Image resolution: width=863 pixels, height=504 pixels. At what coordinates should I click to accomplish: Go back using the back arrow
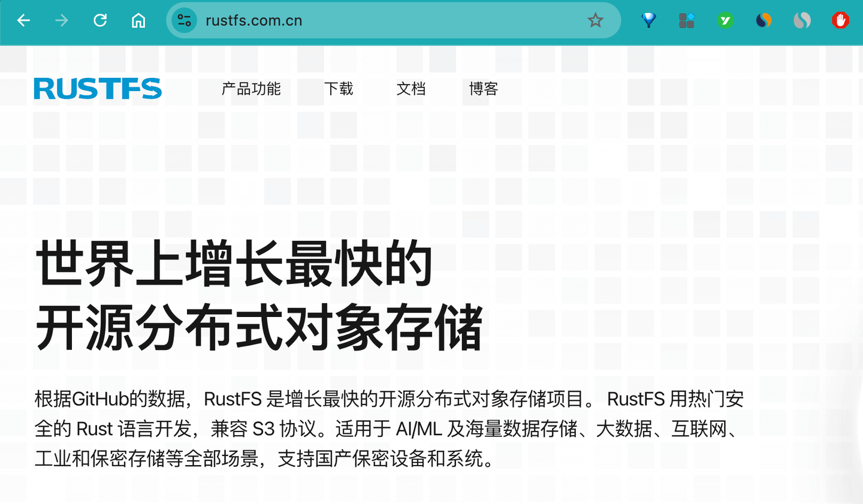[x=23, y=20]
